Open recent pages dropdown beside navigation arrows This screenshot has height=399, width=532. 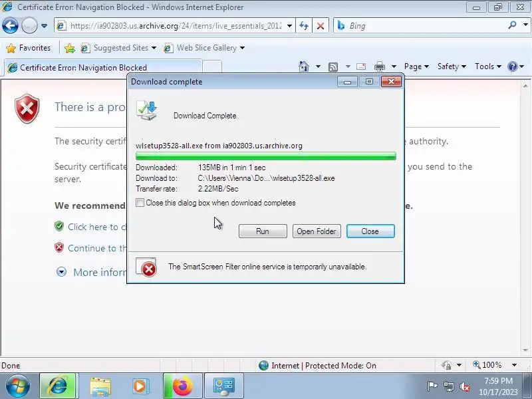pos(44,26)
